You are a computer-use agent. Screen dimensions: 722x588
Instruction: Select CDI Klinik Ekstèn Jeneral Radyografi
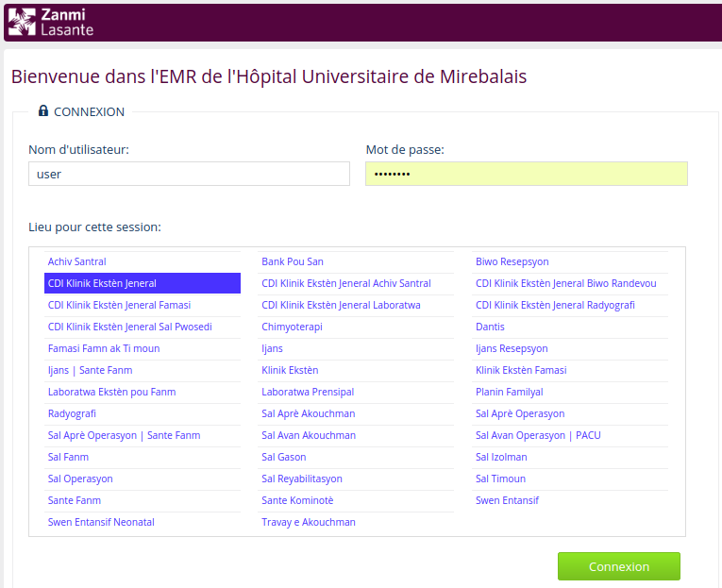(570, 305)
